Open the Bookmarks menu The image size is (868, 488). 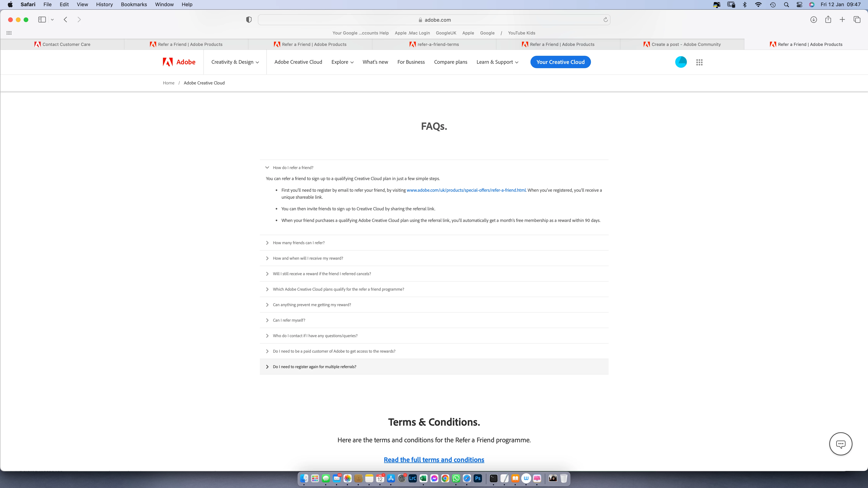pyautogui.click(x=134, y=4)
